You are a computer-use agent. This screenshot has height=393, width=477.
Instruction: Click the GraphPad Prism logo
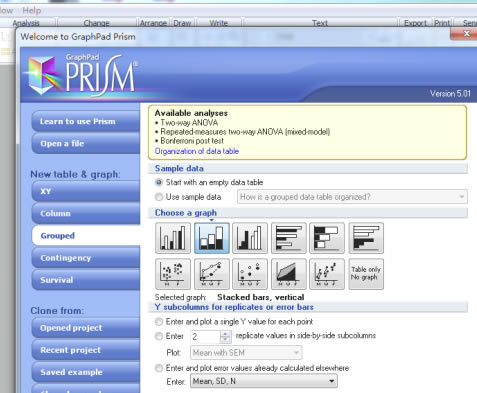[x=82, y=75]
